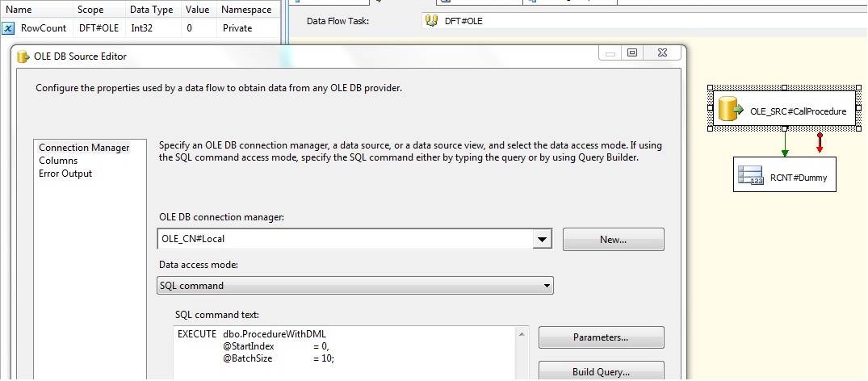Image resolution: width=868 pixels, height=381 pixels.
Task: Click the New... connection button
Action: [x=613, y=240]
